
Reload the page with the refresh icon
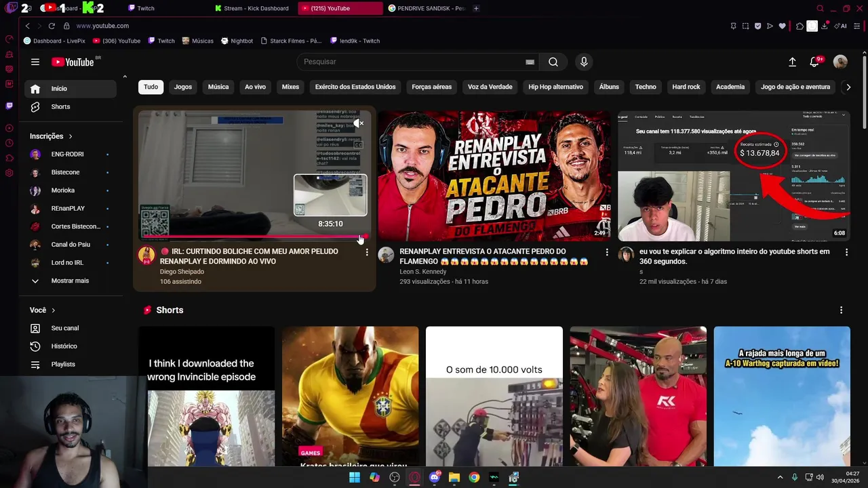pyautogui.click(x=52, y=26)
